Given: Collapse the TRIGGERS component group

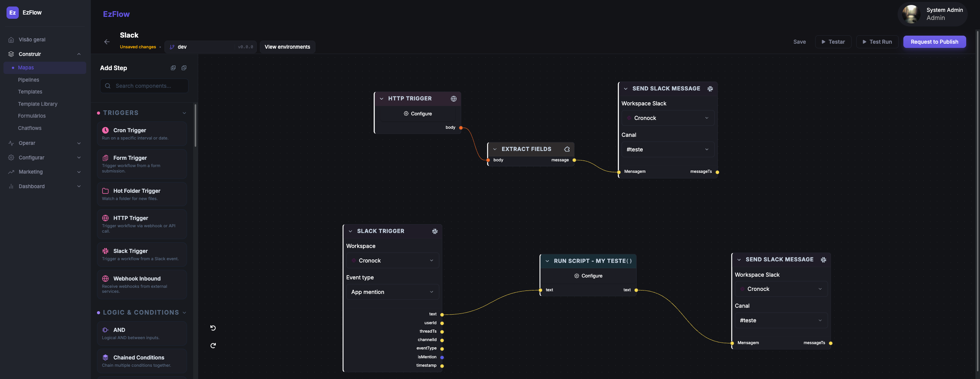Looking at the screenshot, I should pos(184,113).
